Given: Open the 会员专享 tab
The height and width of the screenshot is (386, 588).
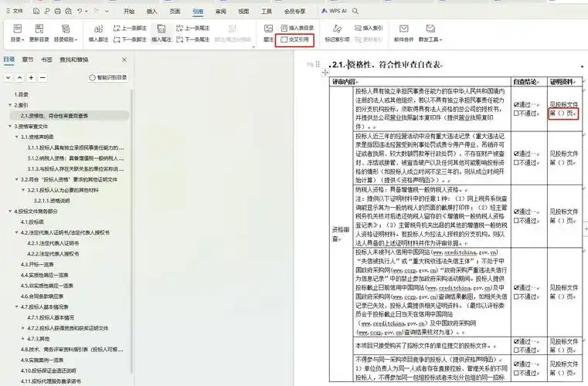Looking at the screenshot, I should (294, 12).
